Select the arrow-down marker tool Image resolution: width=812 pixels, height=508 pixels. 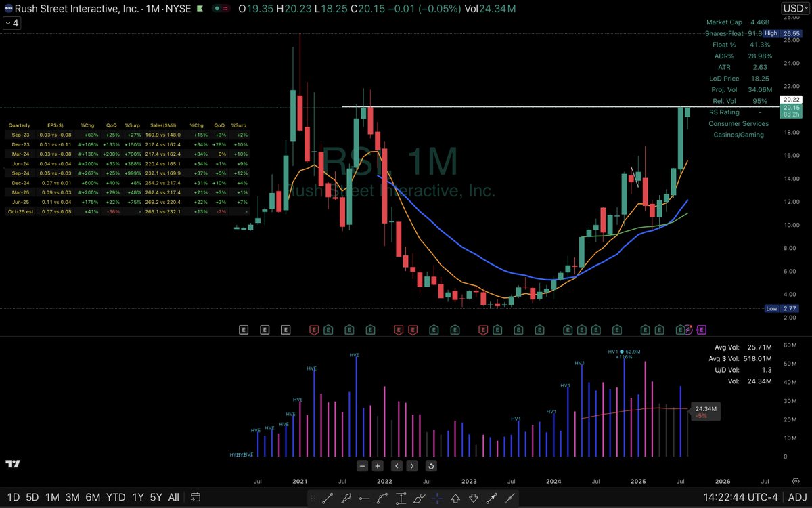coord(474,497)
